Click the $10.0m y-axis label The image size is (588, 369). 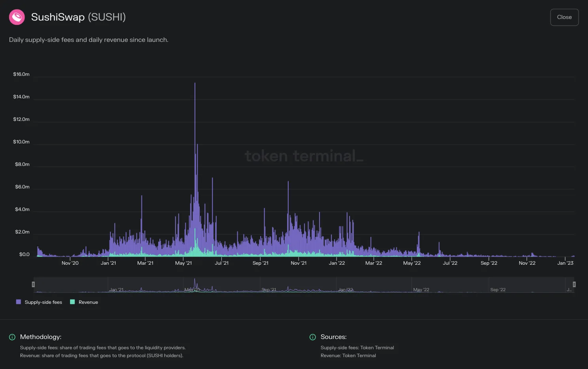tap(21, 142)
